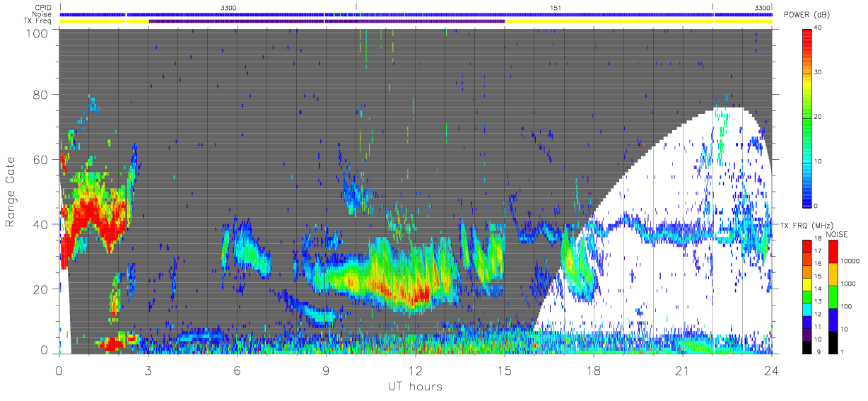Click the purple TX Freq bar segment
This screenshot has width=868, height=401.
point(327,21)
